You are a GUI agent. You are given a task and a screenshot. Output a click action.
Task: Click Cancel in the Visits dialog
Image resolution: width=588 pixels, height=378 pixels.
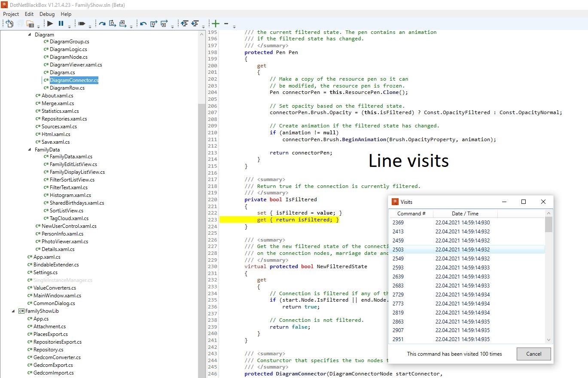[533, 354]
